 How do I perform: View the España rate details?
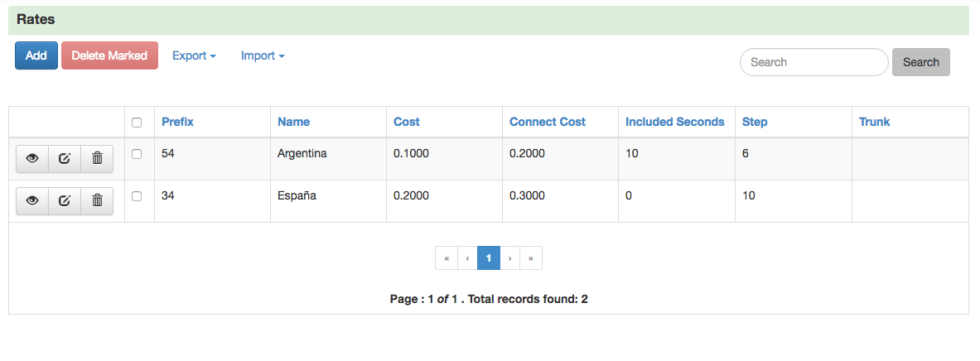pos(32,200)
